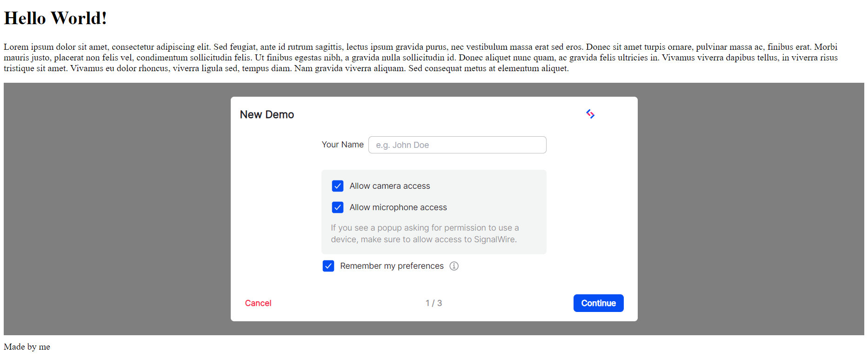The width and height of the screenshot is (868, 358).
Task: Disable the Allow microphone access checkbox
Action: click(x=338, y=207)
